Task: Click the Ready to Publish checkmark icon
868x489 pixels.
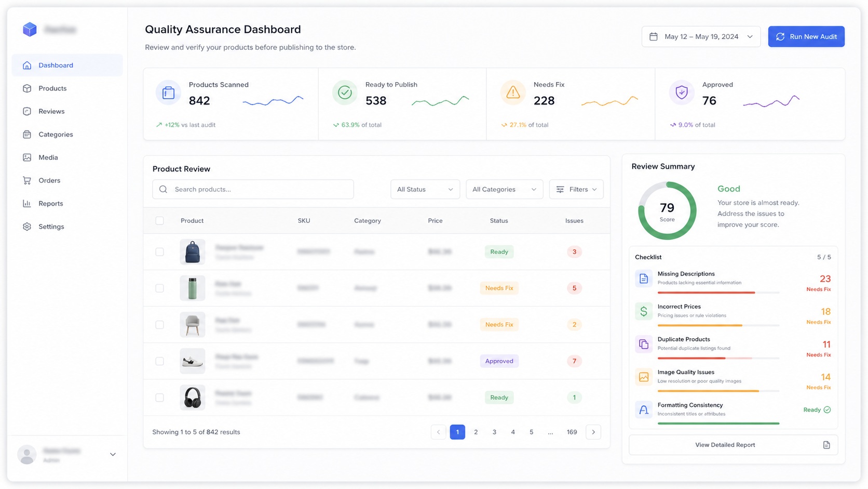Action: [345, 93]
